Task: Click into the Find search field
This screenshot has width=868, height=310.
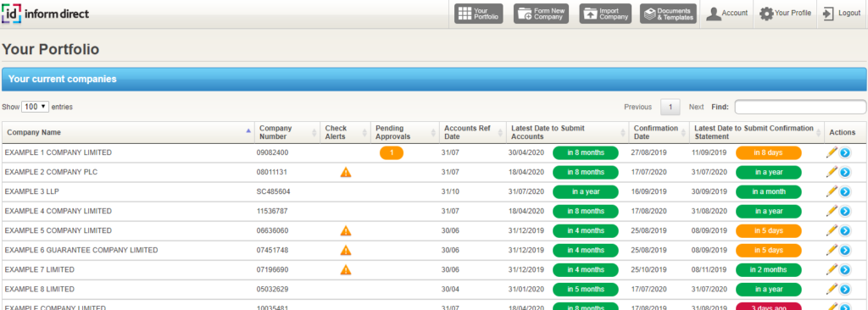Action: coord(800,107)
